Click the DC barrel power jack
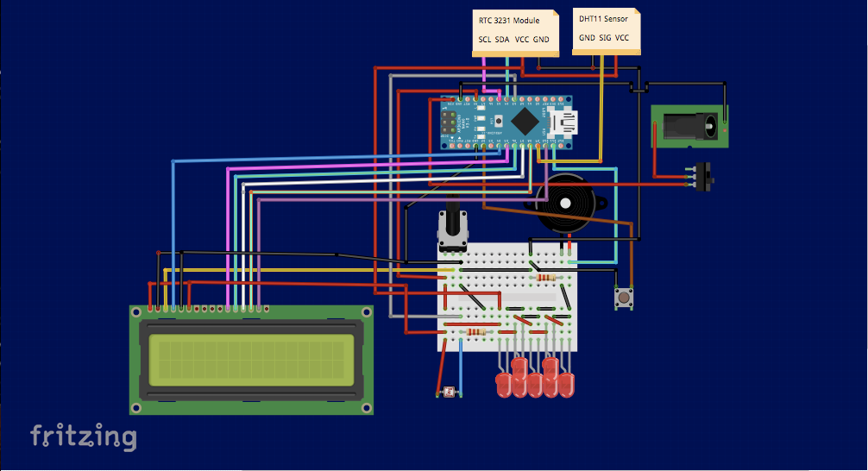 [x=689, y=126]
